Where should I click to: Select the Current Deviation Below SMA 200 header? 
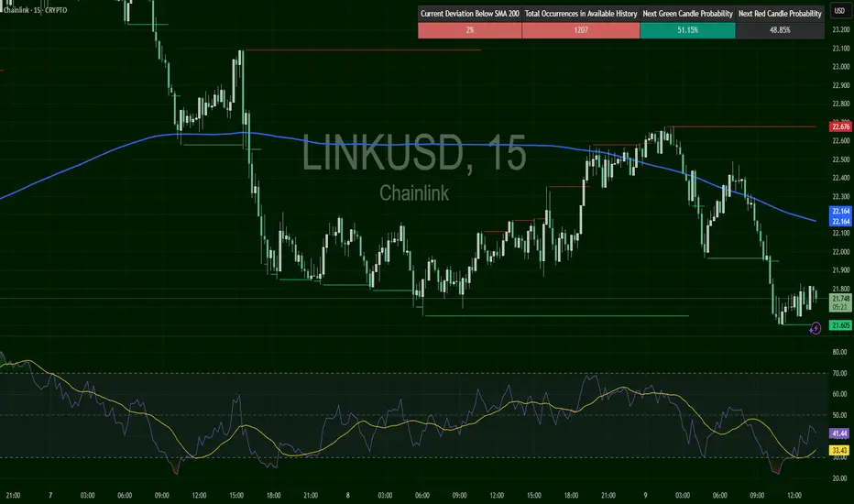470,14
